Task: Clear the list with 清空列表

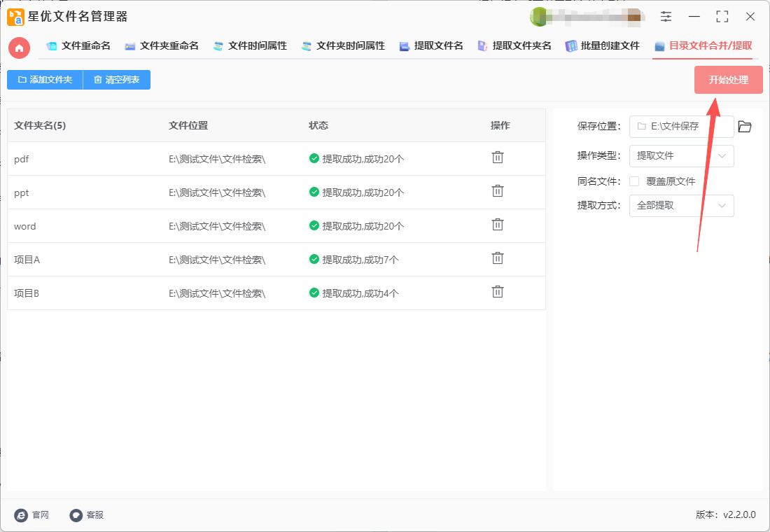Action: click(116, 80)
